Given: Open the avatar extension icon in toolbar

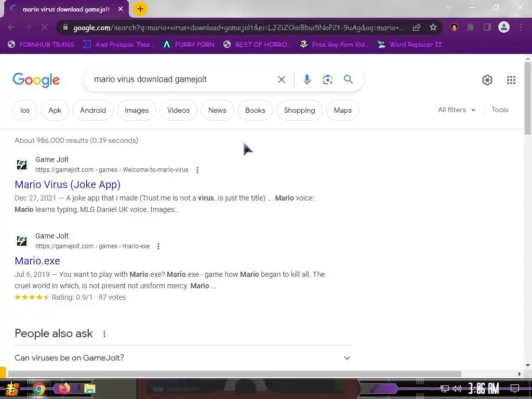Looking at the screenshot, I should coord(454,27).
